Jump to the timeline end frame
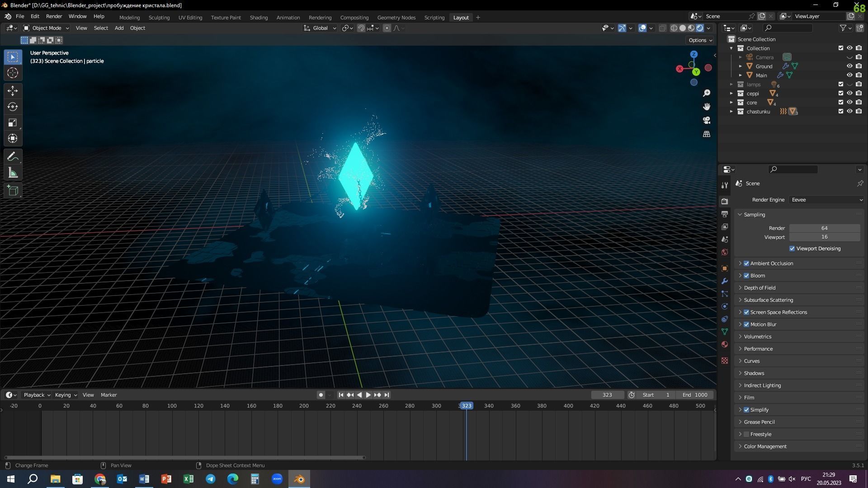This screenshot has width=868, height=488. click(387, 395)
